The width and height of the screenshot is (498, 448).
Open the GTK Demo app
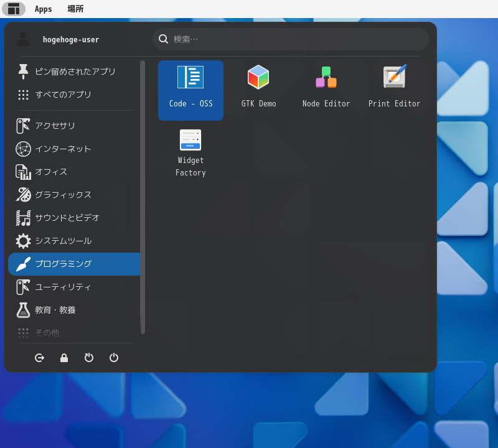click(x=258, y=90)
